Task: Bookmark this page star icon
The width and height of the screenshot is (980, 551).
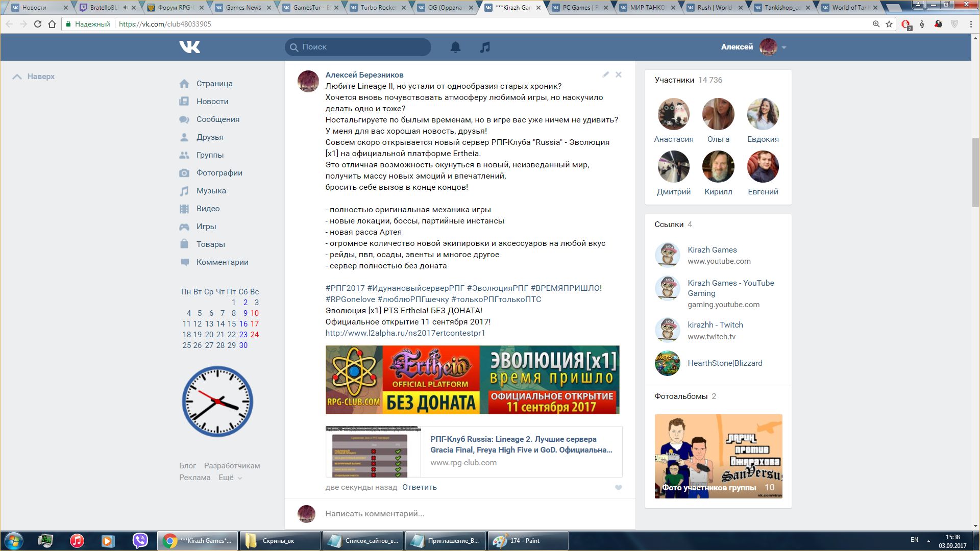Action: 889,24
